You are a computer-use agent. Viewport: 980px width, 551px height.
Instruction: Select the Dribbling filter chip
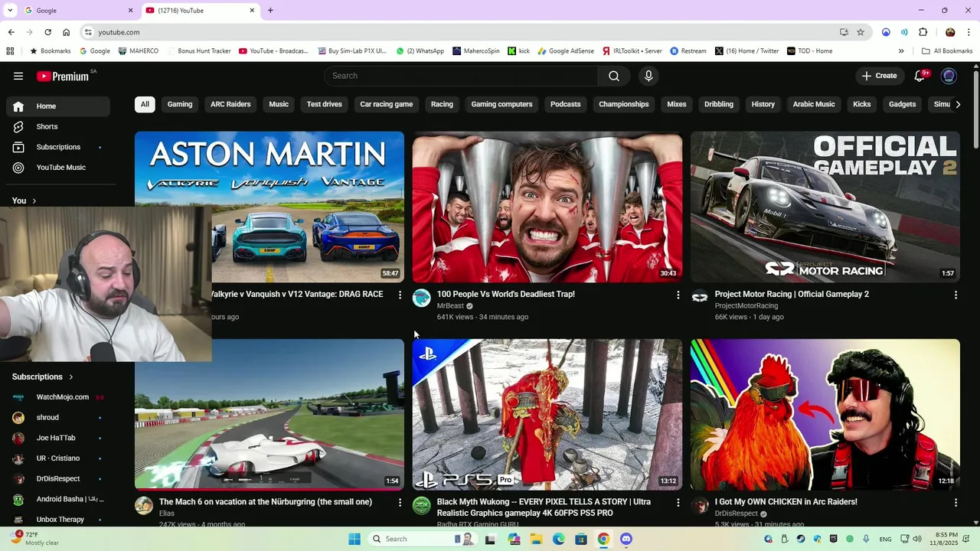coord(719,104)
